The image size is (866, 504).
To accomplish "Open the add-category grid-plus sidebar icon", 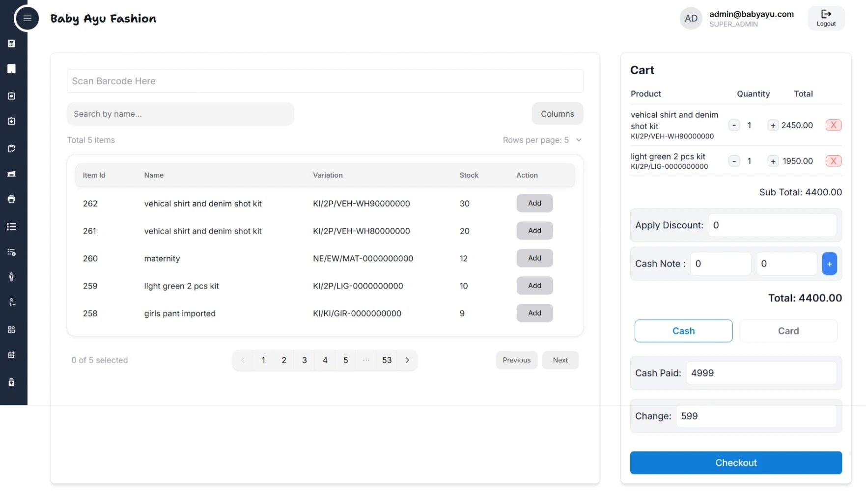I will pyautogui.click(x=11, y=355).
